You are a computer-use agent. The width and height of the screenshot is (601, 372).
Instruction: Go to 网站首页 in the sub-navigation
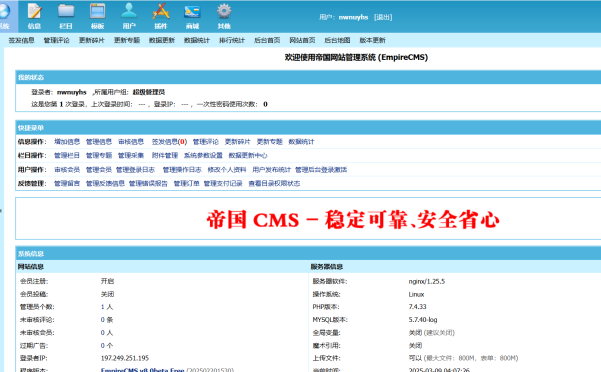click(x=302, y=40)
